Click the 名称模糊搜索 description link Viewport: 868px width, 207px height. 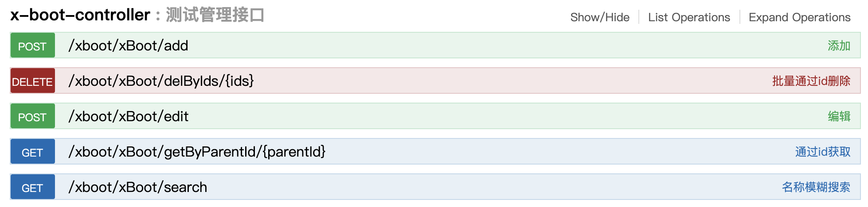[x=816, y=187]
